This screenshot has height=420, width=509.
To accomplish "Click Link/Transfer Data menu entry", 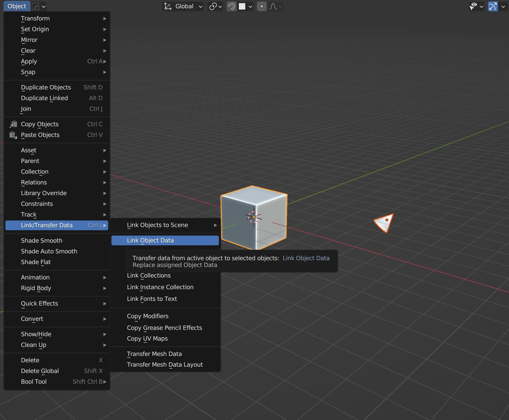I will (57, 225).
